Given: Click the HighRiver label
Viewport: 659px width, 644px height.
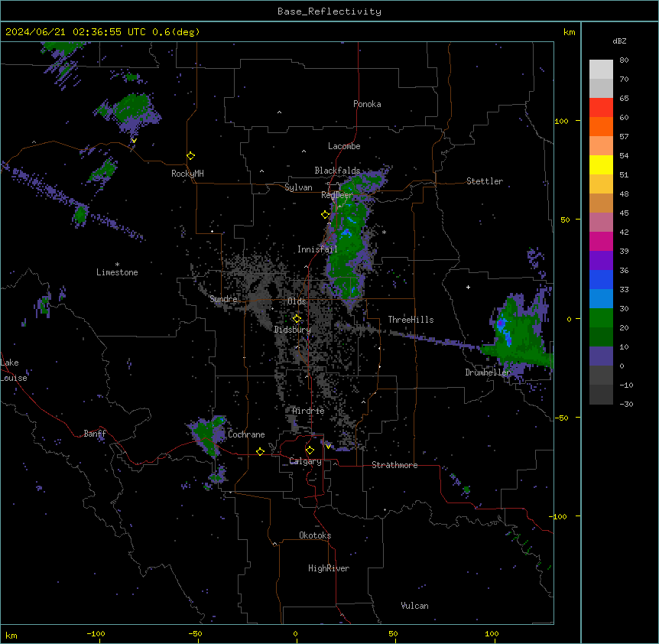Looking at the screenshot, I should click(x=329, y=568).
